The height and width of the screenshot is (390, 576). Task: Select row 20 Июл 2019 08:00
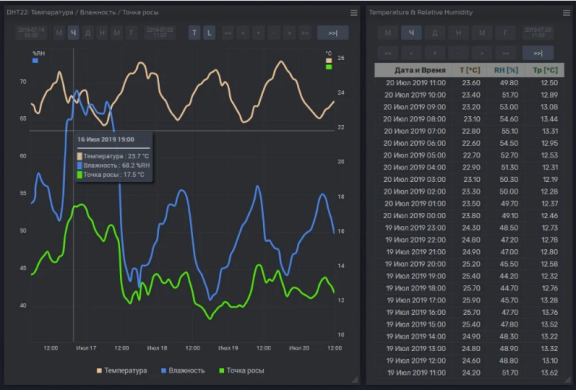(x=469, y=119)
